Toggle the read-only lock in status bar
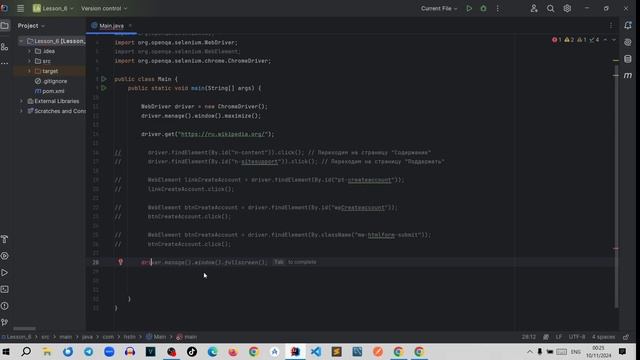 pyautogui.click(x=626, y=337)
